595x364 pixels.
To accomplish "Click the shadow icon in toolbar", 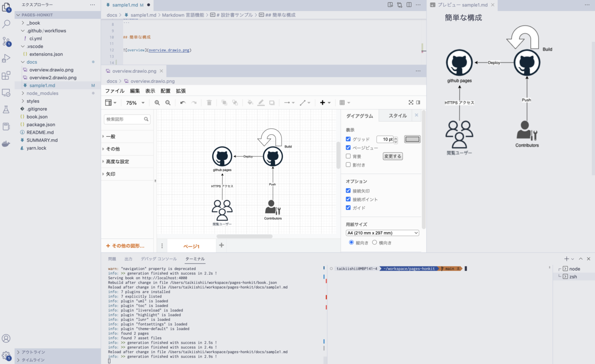I will click(272, 103).
